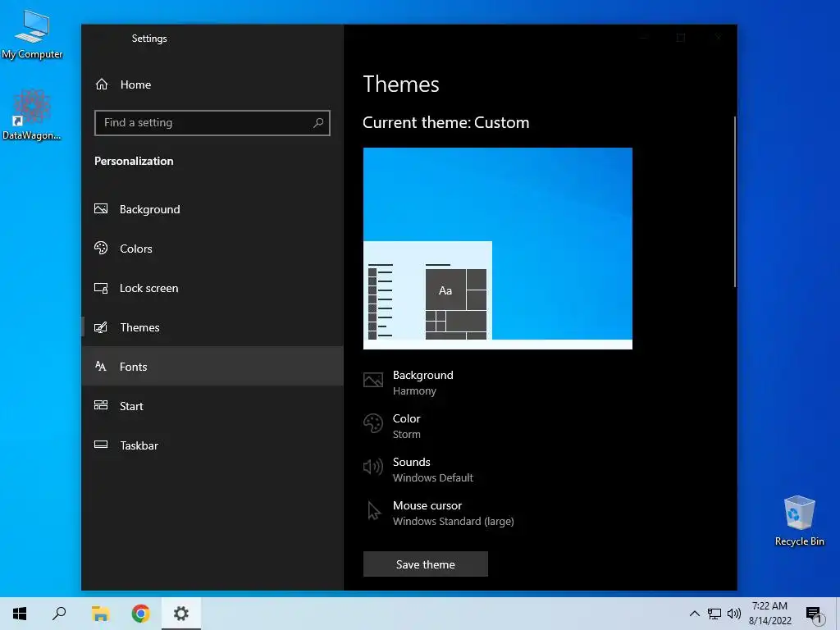The height and width of the screenshot is (630, 840).
Task: Open the Start settings page
Action: tap(212, 405)
